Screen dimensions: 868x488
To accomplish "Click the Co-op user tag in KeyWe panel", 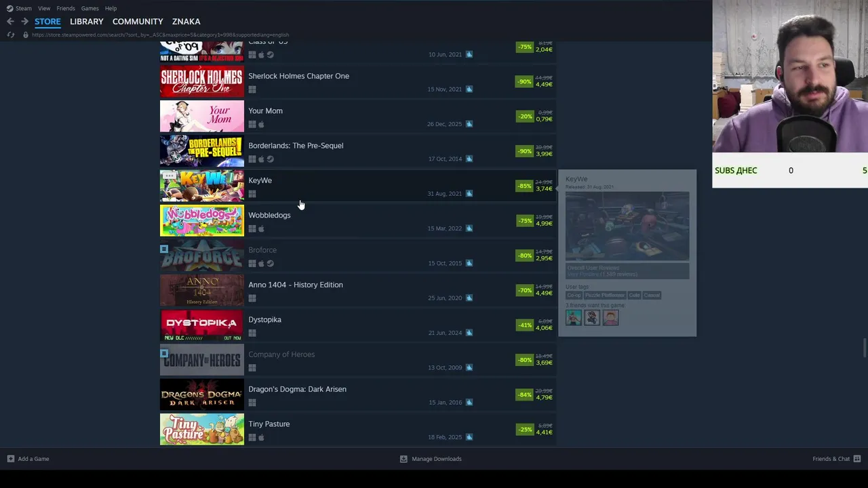I will (x=574, y=296).
